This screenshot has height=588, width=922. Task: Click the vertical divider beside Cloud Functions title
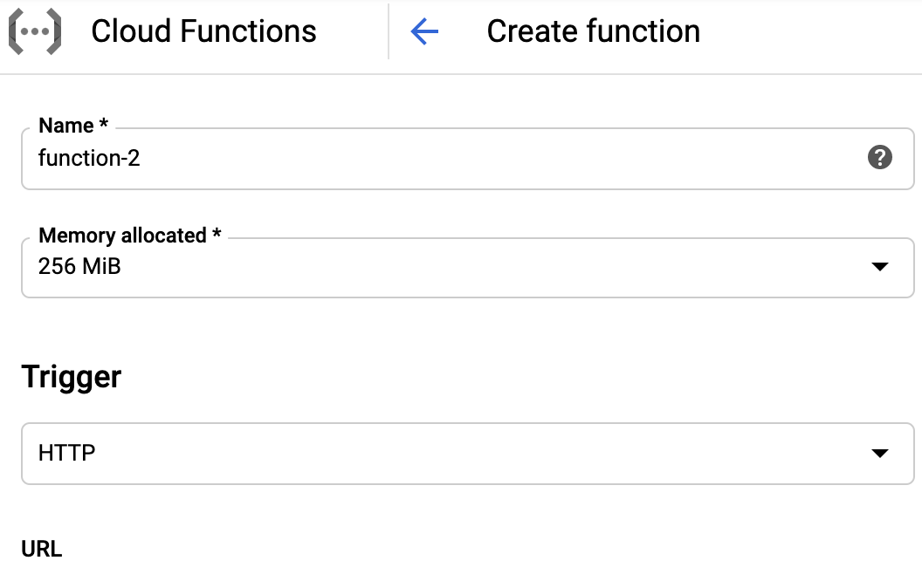tap(389, 31)
